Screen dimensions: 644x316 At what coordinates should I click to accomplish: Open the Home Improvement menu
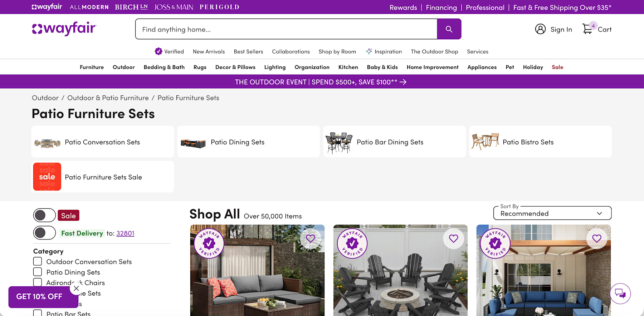point(433,67)
